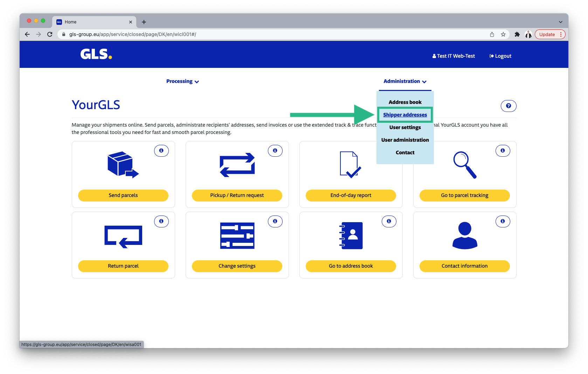Open the browser profile avatar

[x=528, y=34]
